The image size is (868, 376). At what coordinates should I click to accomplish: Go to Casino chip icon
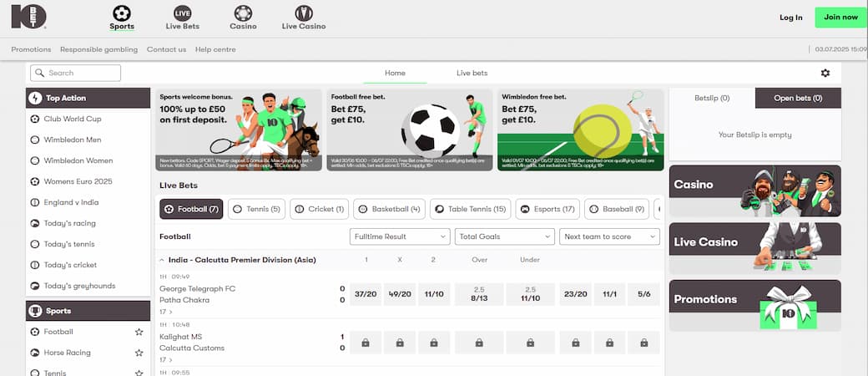[x=243, y=13]
